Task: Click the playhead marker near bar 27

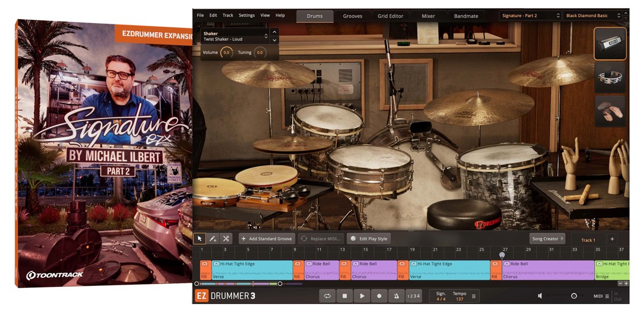Action: [x=502, y=255]
